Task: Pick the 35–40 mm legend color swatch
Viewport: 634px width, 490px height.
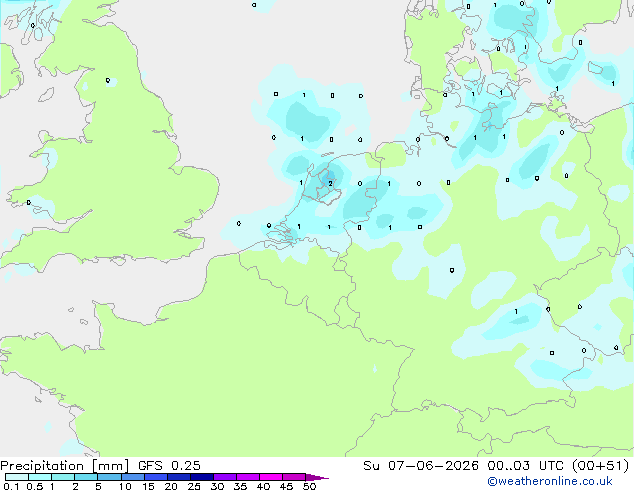Action: 248,477
